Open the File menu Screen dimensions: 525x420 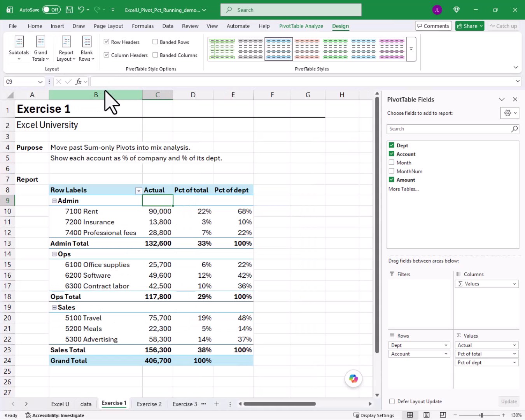click(13, 26)
